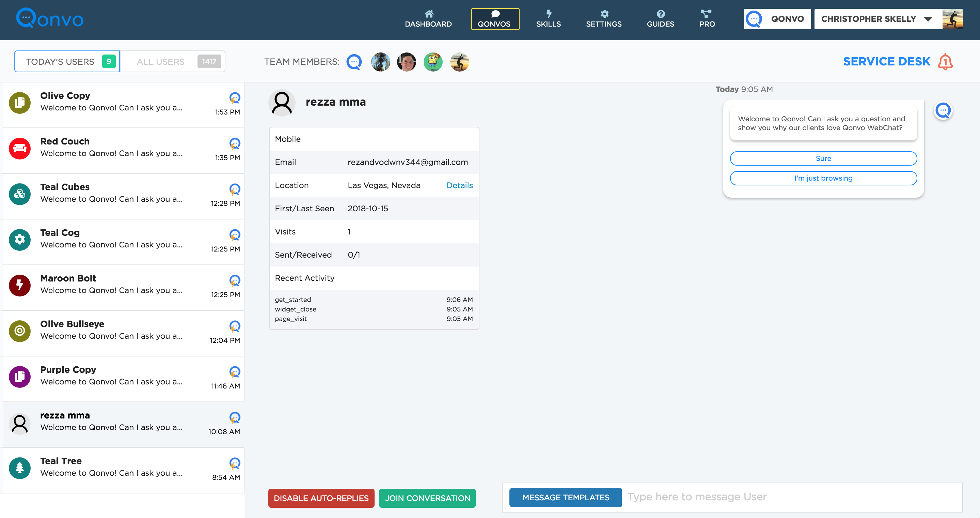The image size is (980, 518).
Task: Open the Skills section
Action: 548,19
